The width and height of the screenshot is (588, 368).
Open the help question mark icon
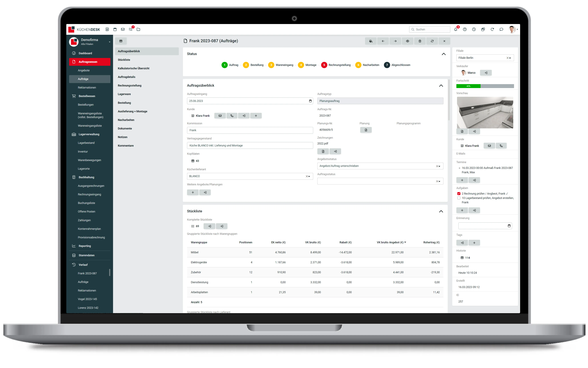[x=465, y=29]
